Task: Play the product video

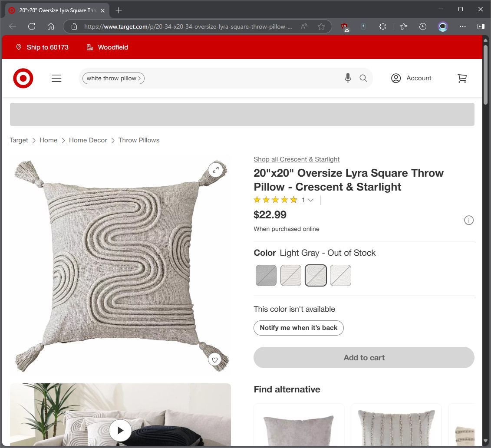Action: click(x=120, y=431)
